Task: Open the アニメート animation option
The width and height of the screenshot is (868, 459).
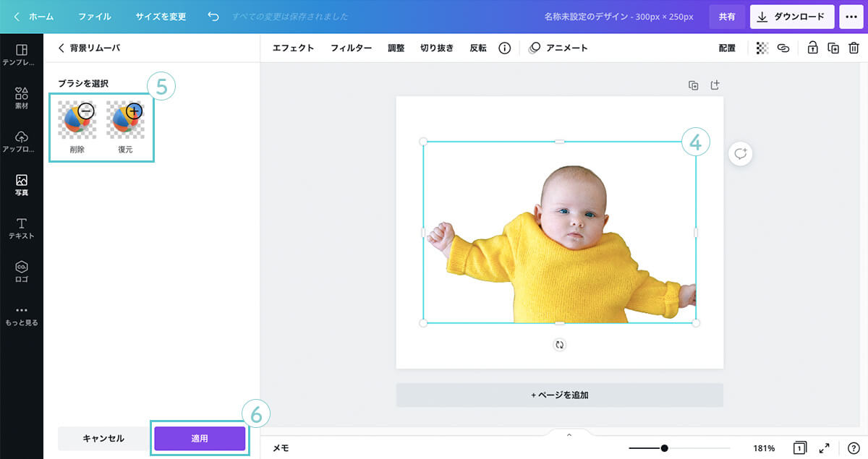Action: (x=558, y=48)
